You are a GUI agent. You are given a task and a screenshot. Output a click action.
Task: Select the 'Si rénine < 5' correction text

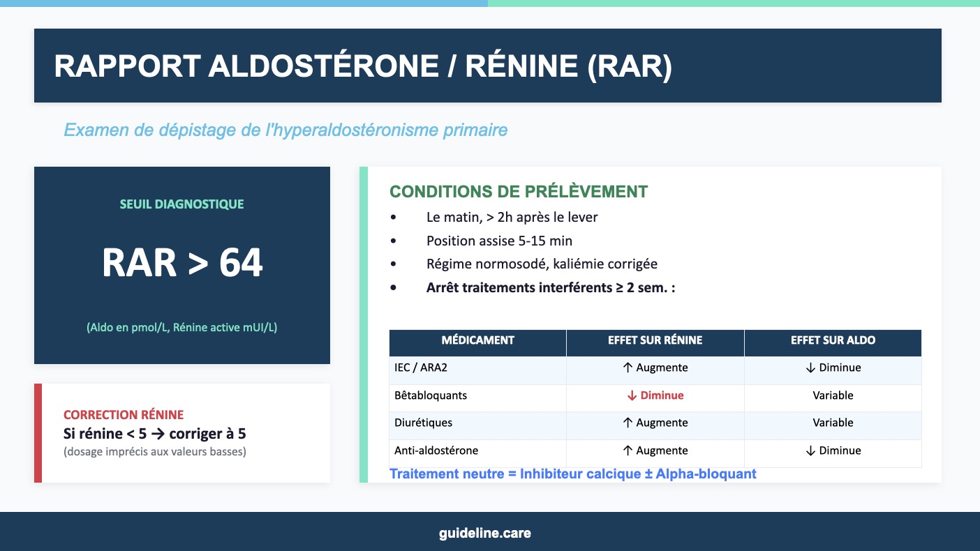point(154,434)
